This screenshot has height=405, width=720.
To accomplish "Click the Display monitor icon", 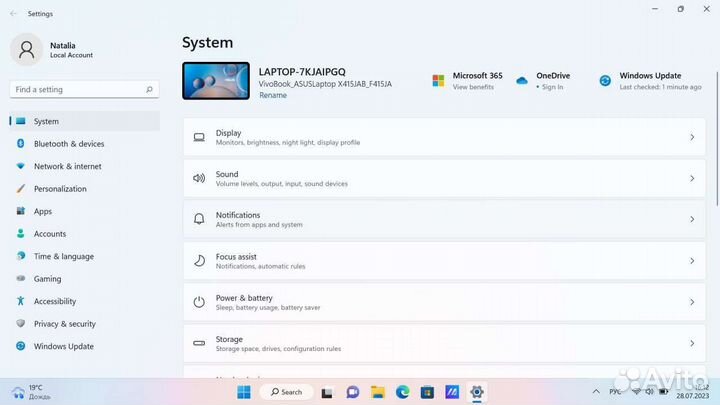I will [199, 137].
